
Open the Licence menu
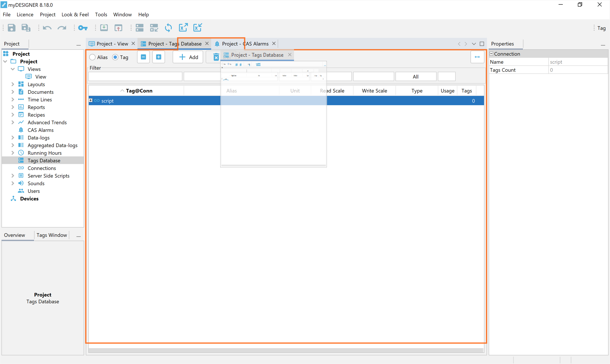point(25,14)
